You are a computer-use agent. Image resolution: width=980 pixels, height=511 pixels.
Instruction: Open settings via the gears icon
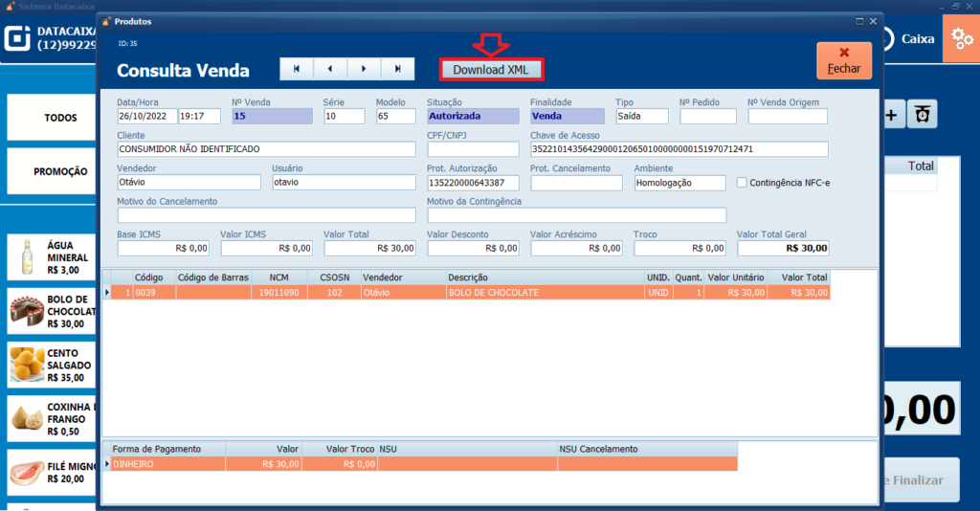pyautogui.click(x=960, y=39)
